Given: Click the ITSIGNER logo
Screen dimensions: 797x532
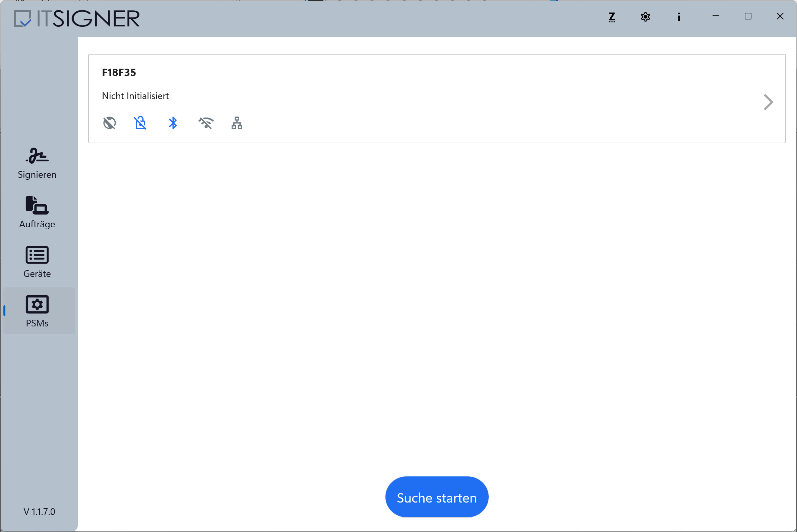Looking at the screenshot, I should (x=77, y=18).
